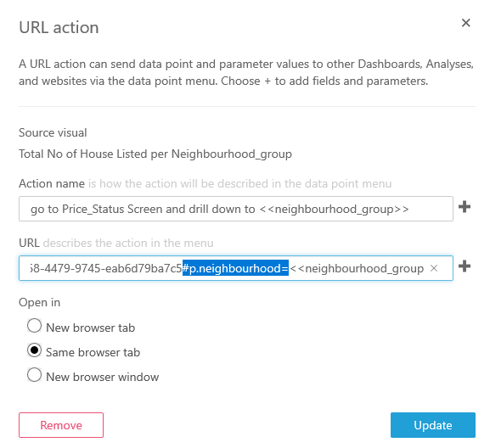Viewport: 490px width, 448px height.
Task: Close the URL action dialog
Action: (x=465, y=23)
